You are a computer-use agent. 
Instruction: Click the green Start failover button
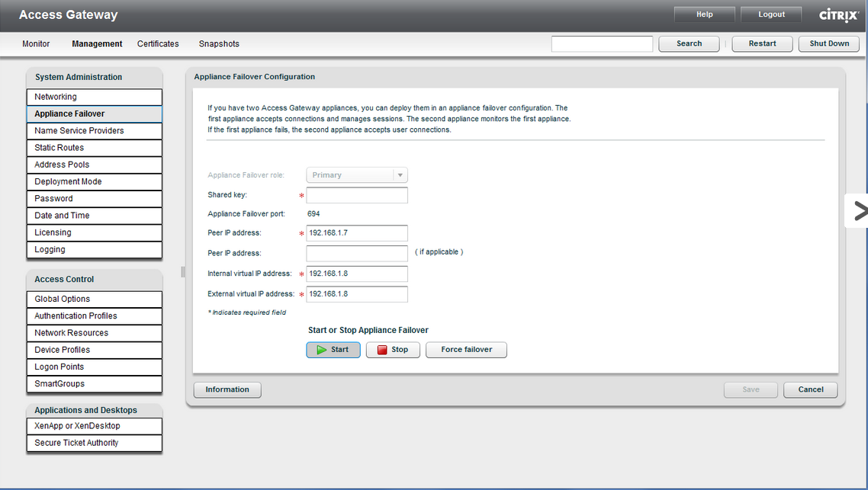(x=333, y=350)
